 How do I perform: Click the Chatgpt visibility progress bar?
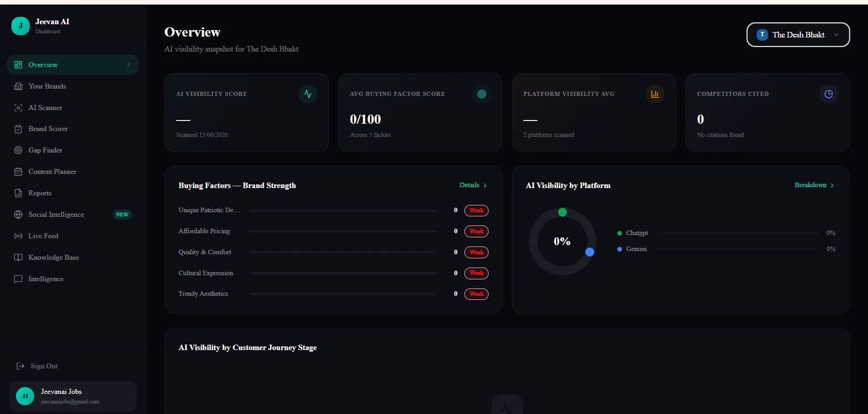[737, 233]
